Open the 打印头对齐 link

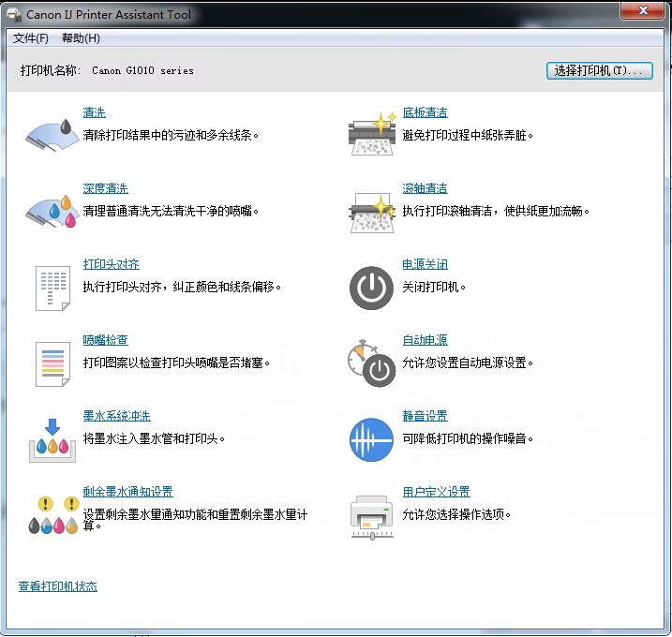click(x=111, y=264)
